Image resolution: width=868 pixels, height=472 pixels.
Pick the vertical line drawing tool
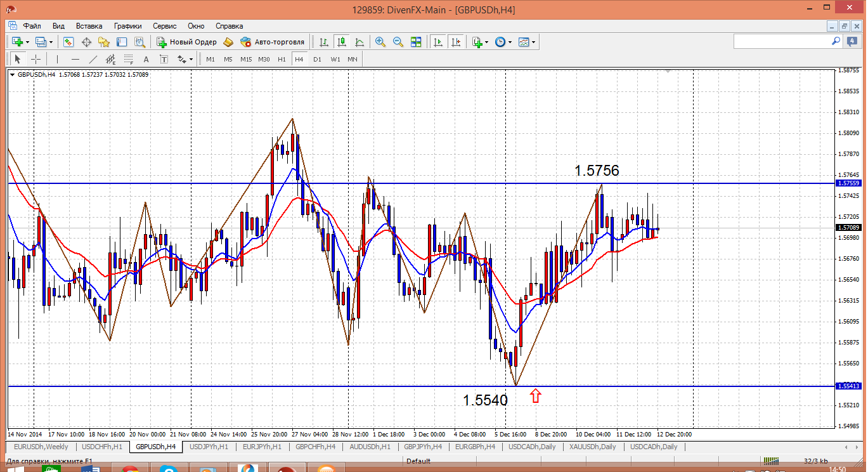pos(57,59)
